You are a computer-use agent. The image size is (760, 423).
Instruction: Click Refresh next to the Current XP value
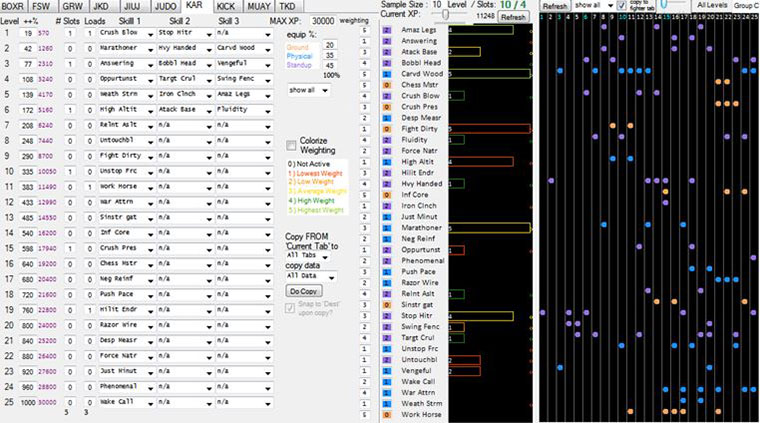[x=513, y=17]
